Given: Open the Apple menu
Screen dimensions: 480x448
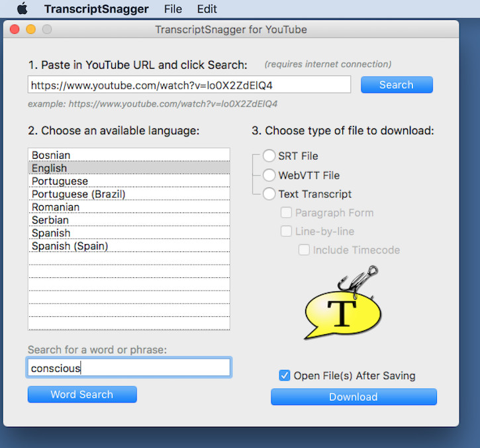Looking at the screenshot, I should [23, 9].
